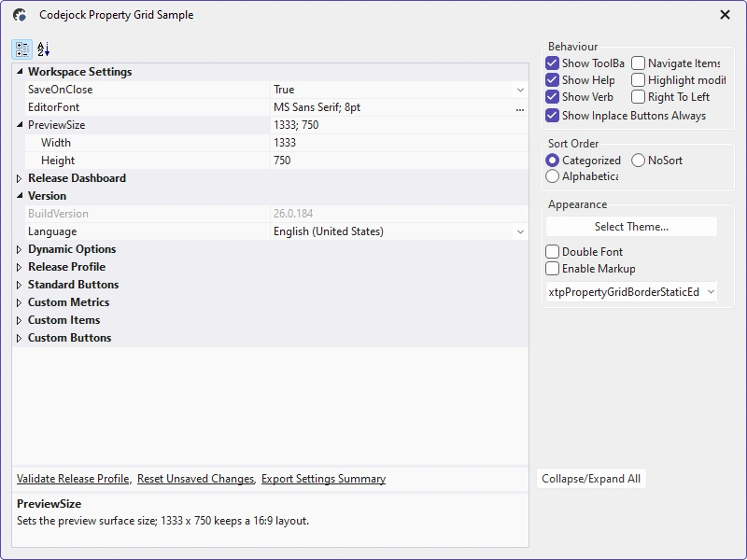Expand the Release Dashboard category
Screen dimensions: 747x560
click(19, 178)
